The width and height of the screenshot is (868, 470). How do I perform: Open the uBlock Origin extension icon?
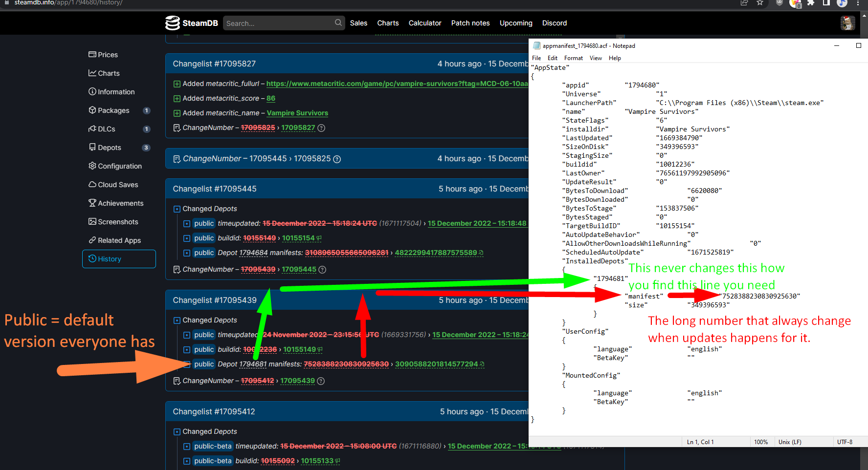779,3
